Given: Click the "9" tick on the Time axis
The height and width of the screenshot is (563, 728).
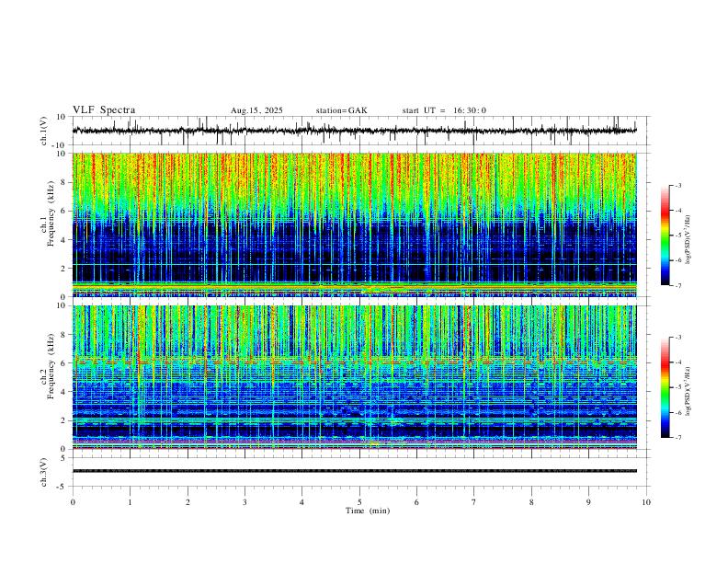Looking at the screenshot, I should [x=588, y=502].
